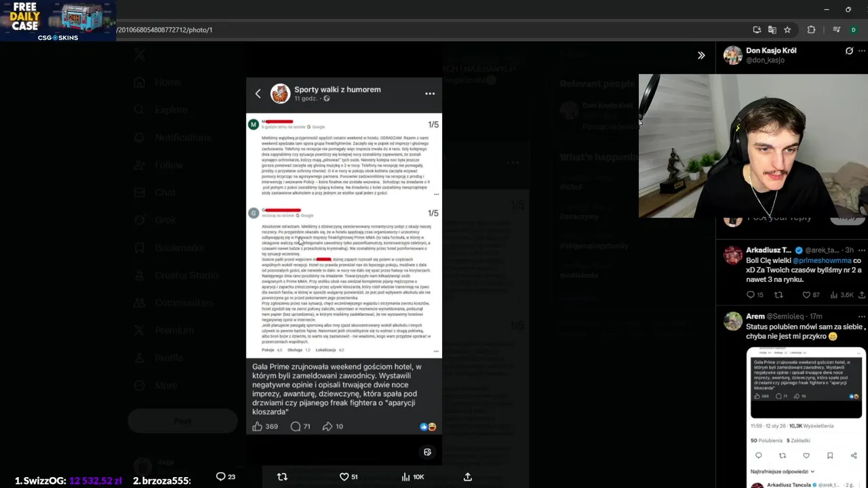Repost the photo using the retweet icon
Screen dimensions: 868x488
click(283, 476)
